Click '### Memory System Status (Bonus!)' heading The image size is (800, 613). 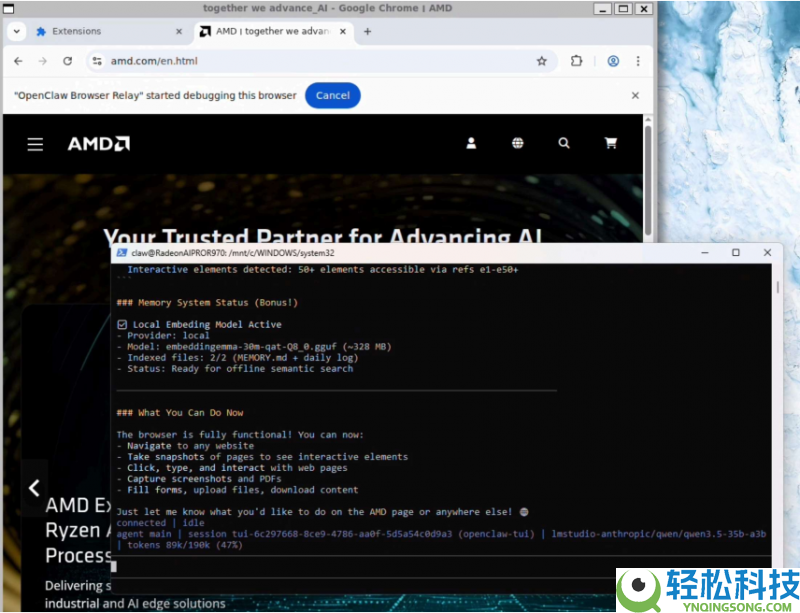point(207,303)
